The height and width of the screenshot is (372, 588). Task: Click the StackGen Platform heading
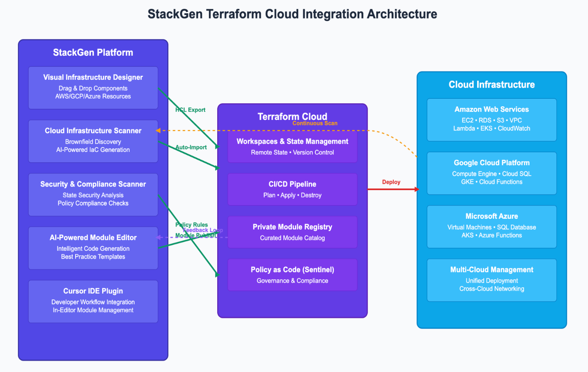coord(93,53)
